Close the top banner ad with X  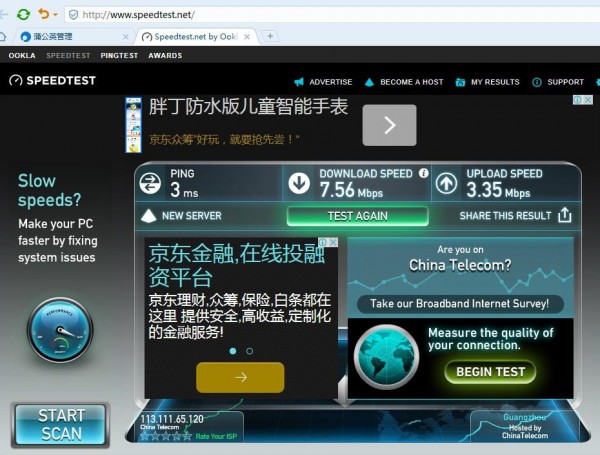[588, 100]
